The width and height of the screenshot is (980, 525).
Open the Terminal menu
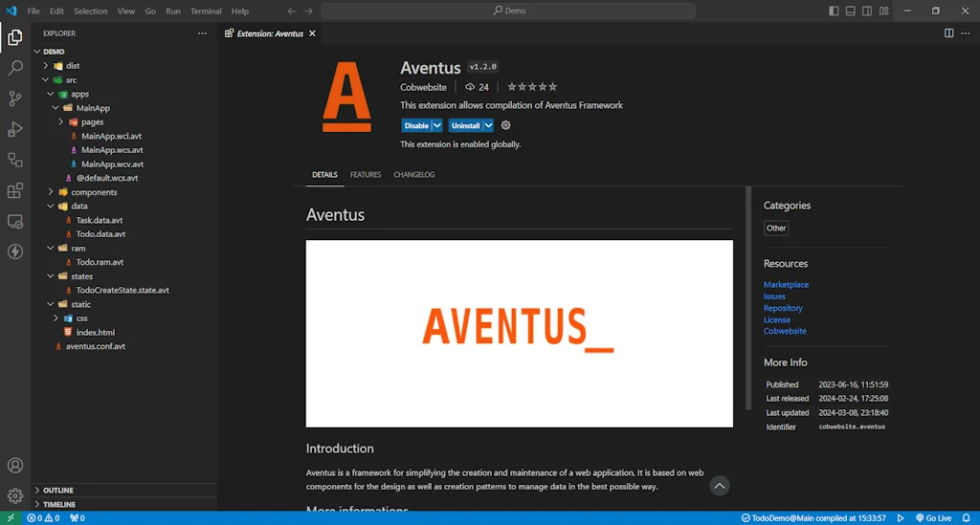point(206,11)
